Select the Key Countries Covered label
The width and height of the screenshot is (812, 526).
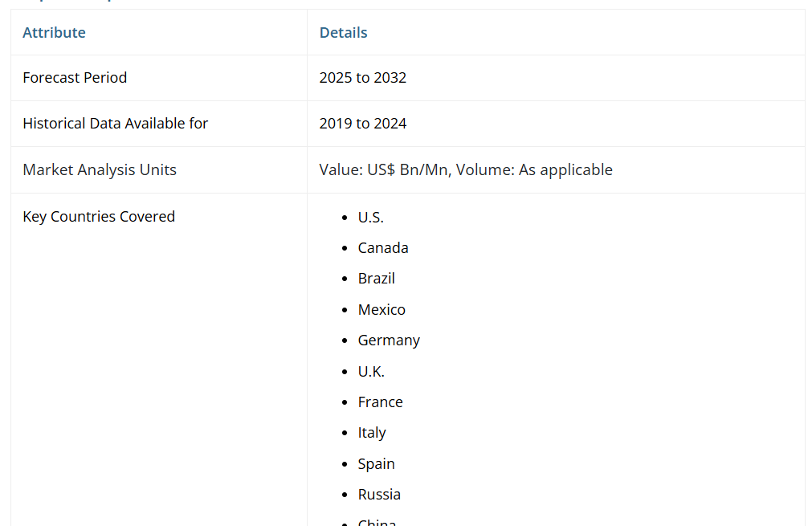pos(99,217)
